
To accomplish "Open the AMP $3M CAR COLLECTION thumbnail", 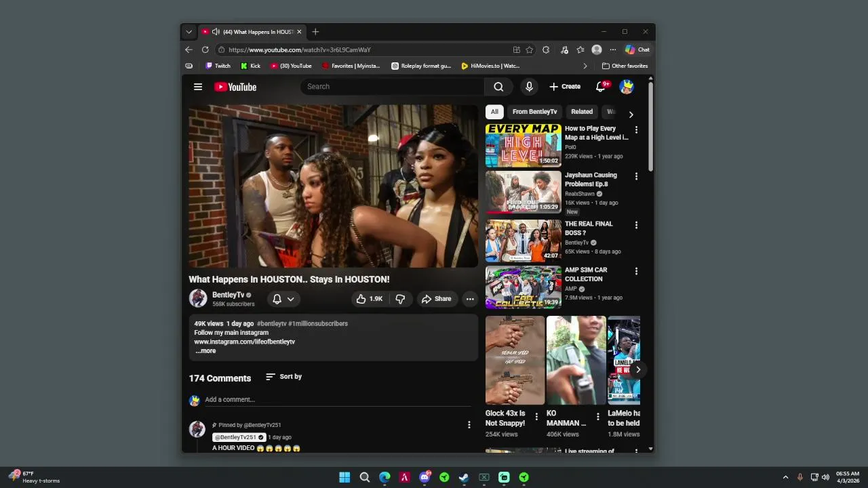I will click(x=523, y=287).
